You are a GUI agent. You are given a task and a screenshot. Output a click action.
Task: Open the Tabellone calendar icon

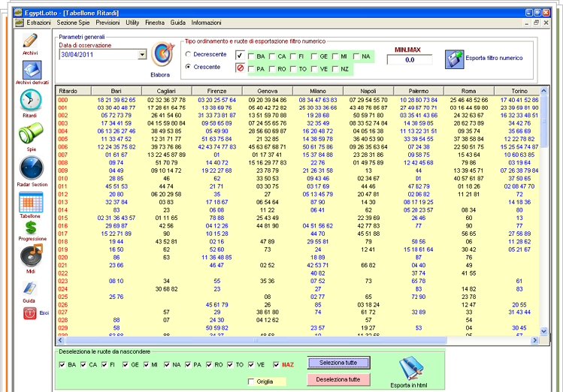click(31, 202)
